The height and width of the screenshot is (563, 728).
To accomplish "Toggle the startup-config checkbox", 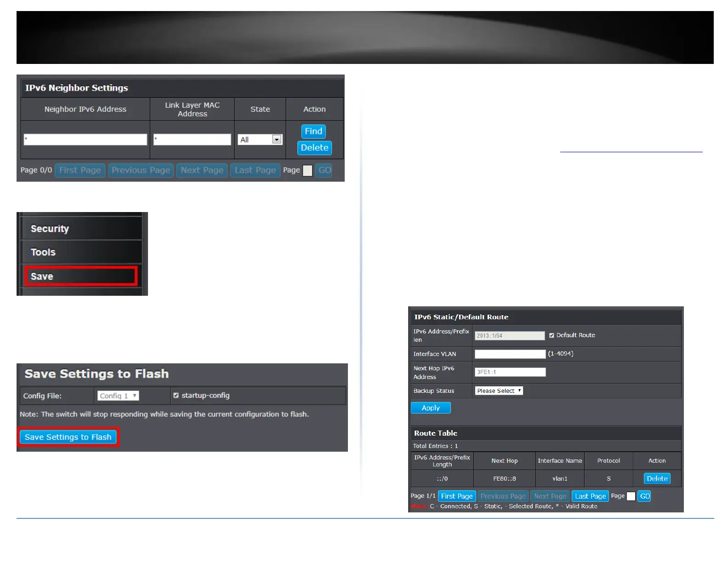I will coord(176,395).
